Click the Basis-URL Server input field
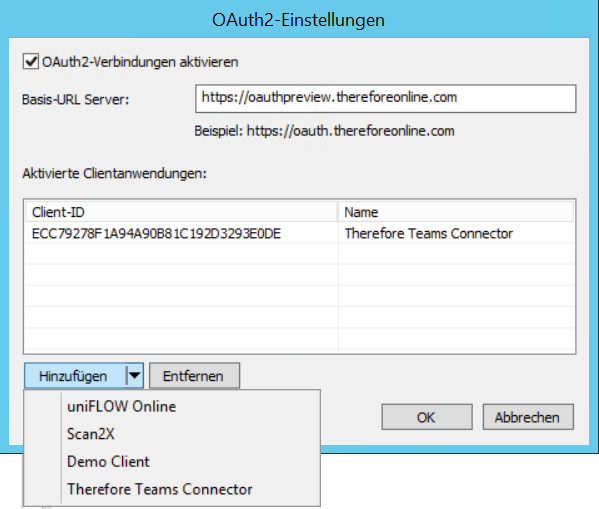Viewport: 599px width, 509px height. coord(385,99)
